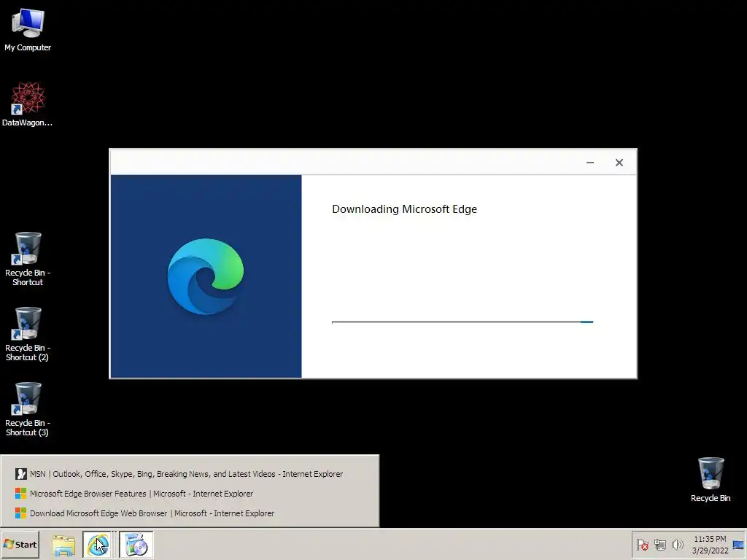Click the Edge download progress bar

tap(462, 322)
